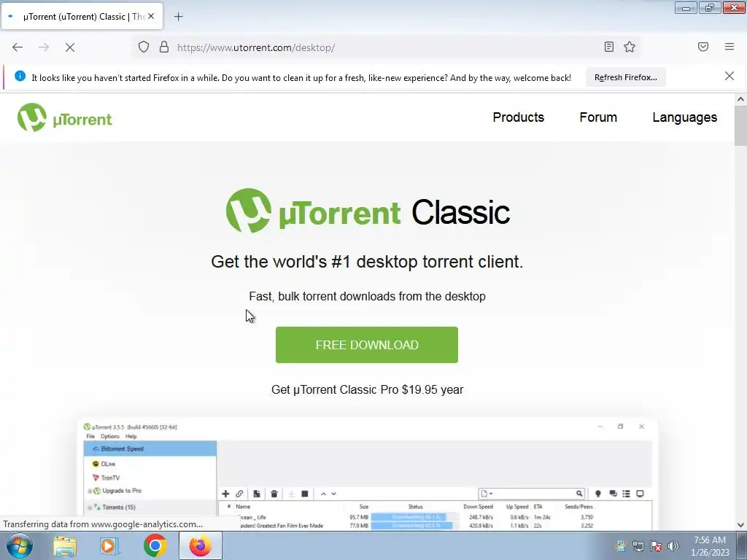Click the FREE DOWNLOAD button
The height and width of the screenshot is (560, 747).
[367, 345]
